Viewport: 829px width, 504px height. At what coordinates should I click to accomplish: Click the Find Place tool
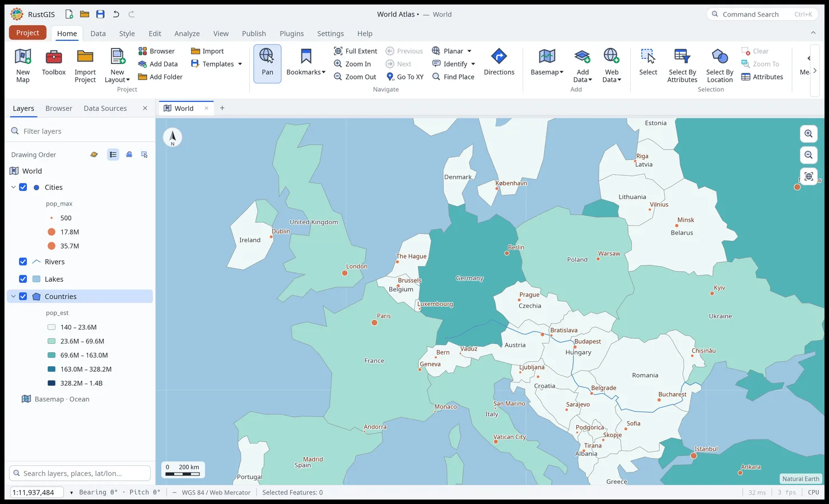454,77
